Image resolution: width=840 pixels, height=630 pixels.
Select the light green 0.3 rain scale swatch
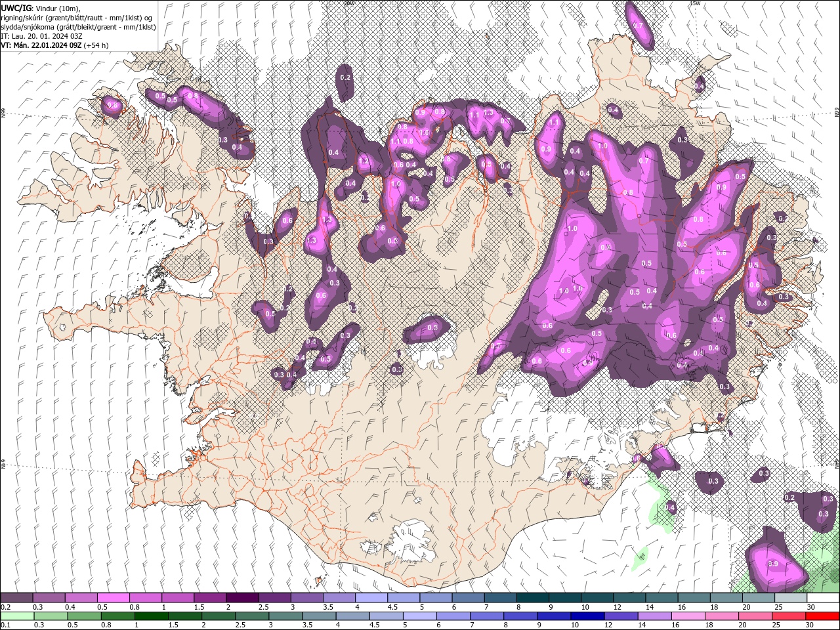(51, 616)
